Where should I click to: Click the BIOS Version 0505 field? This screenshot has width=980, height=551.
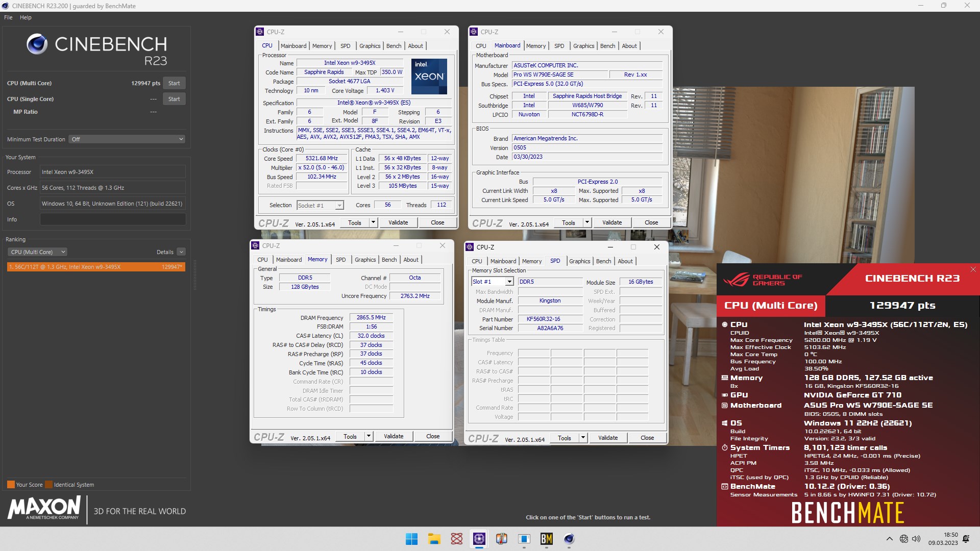coord(587,148)
